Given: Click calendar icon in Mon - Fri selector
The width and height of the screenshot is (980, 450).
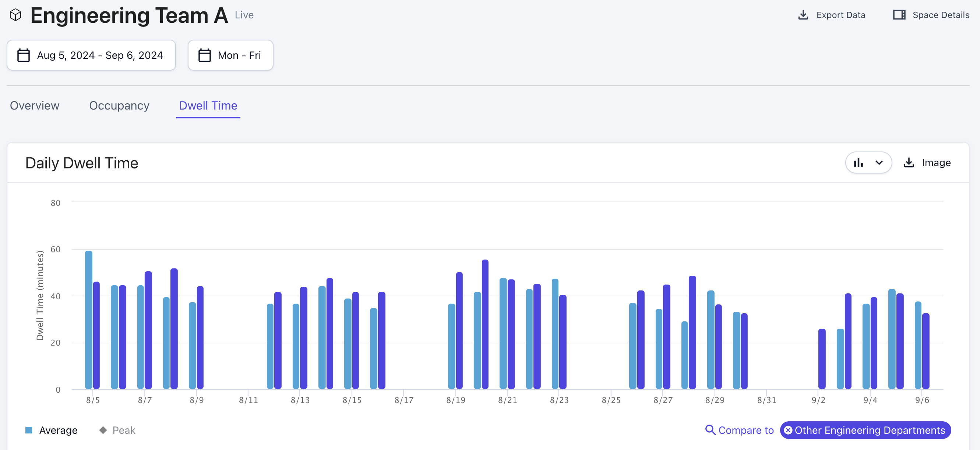Looking at the screenshot, I should 205,56.
